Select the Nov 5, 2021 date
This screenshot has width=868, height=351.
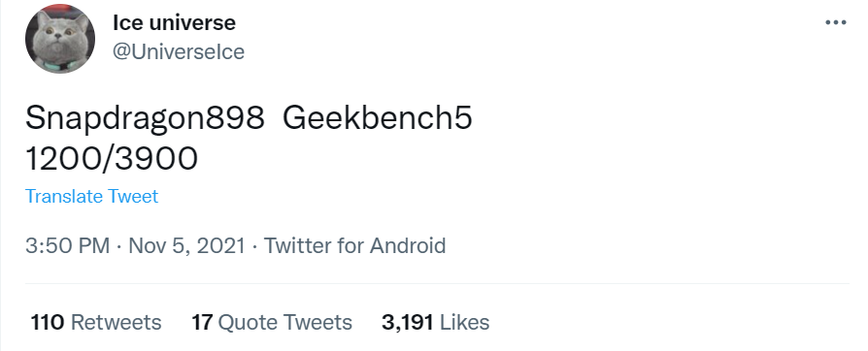pyautogui.click(x=186, y=245)
